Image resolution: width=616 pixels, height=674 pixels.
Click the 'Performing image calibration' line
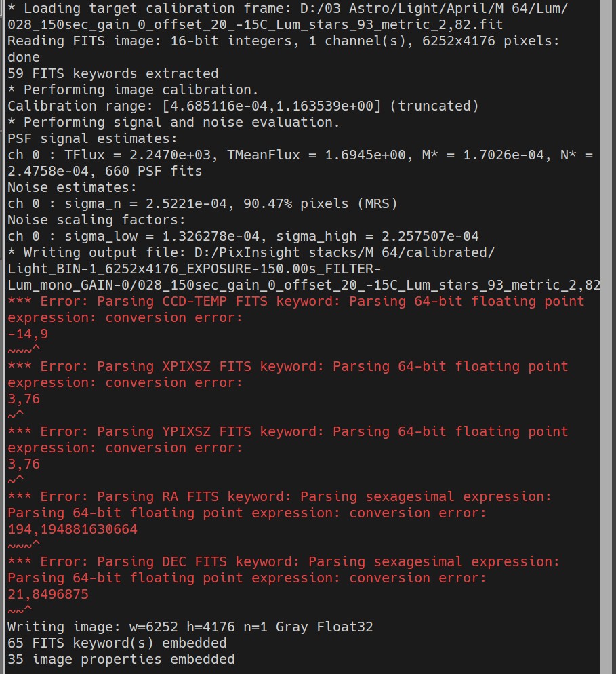[134, 90]
